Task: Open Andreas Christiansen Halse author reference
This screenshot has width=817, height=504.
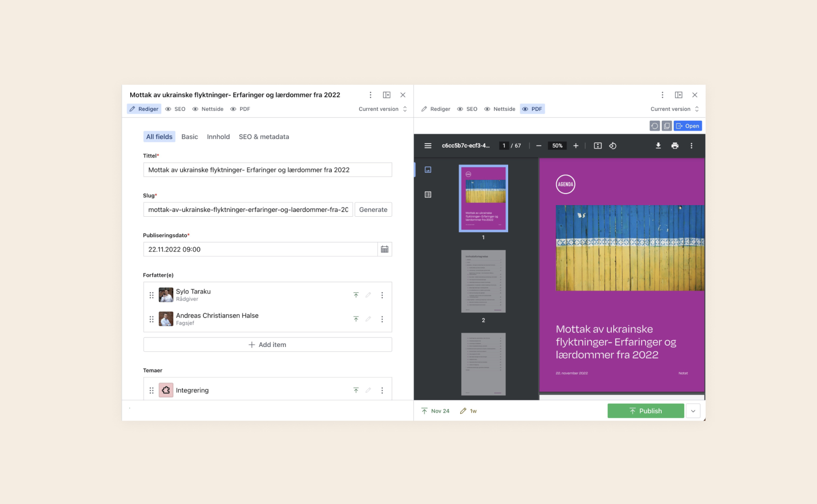Action: pyautogui.click(x=254, y=319)
